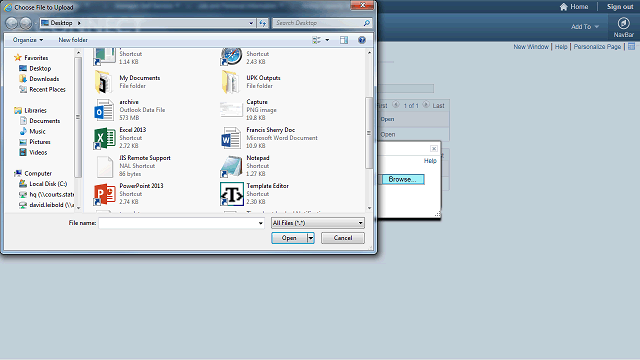Go to Home via house icon
Screen dimensions: 640x360
[x=564, y=7]
